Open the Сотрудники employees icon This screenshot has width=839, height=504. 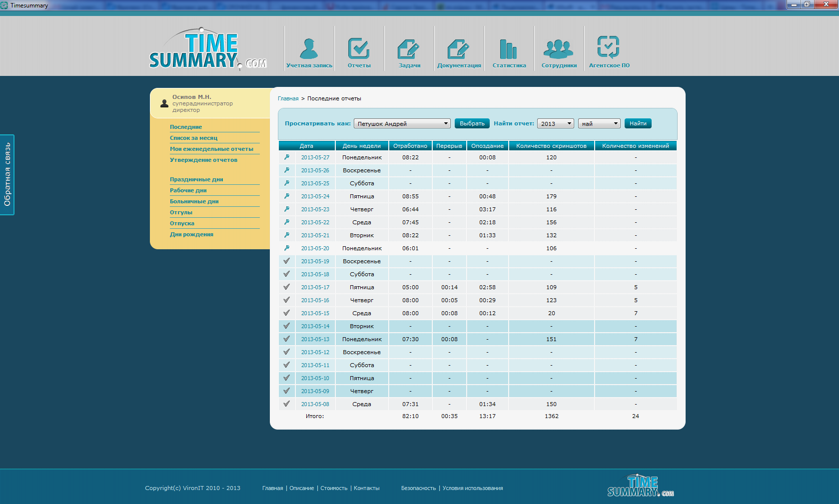559,49
